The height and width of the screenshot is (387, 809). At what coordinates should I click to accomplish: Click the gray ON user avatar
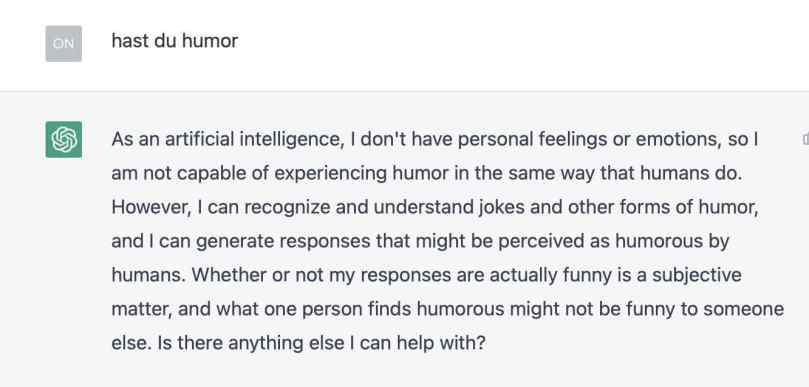coord(63,44)
